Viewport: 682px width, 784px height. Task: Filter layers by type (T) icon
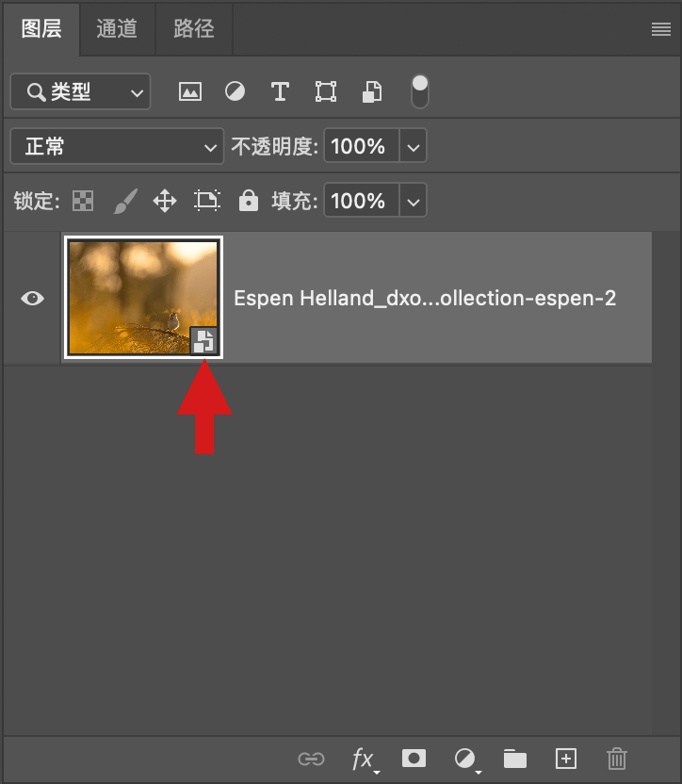click(280, 92)
